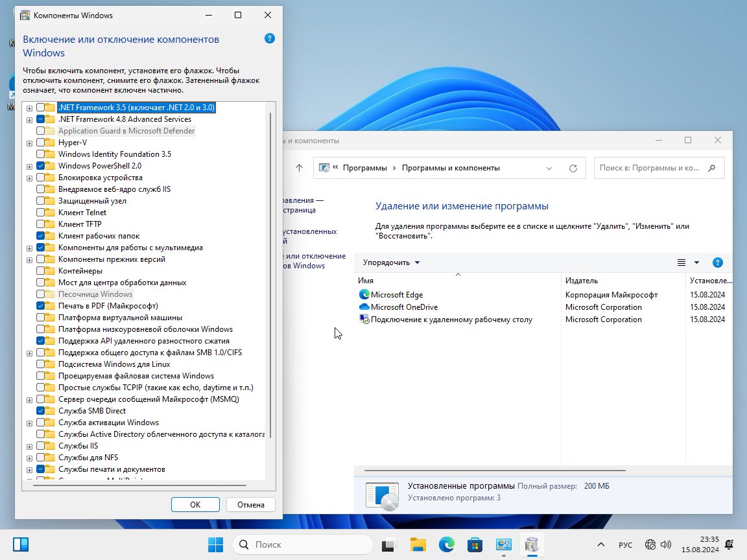Uncheck the Windows PowerShell 2.0 checkbox
This screenshot has width=747, height=560.
click(41, 166)
